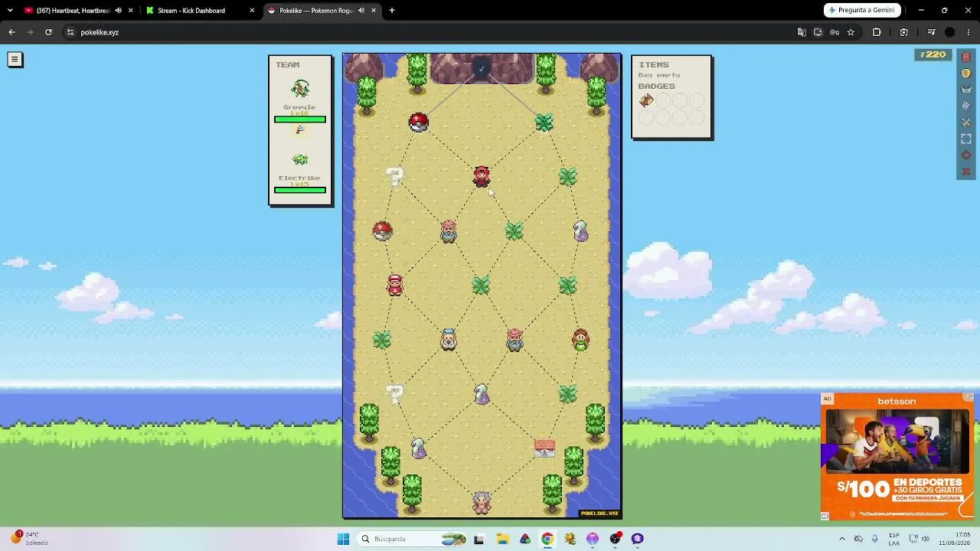The image size is (980, 551).
Task: Open the ESP LAA language selector
Action: (x=894, y=539)
